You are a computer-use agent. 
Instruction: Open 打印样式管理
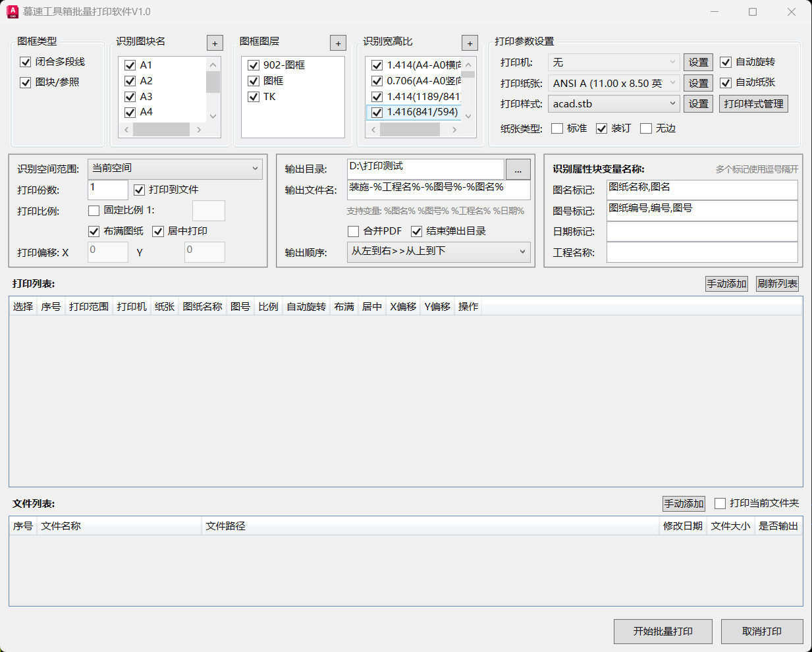(x=753, y=103)
